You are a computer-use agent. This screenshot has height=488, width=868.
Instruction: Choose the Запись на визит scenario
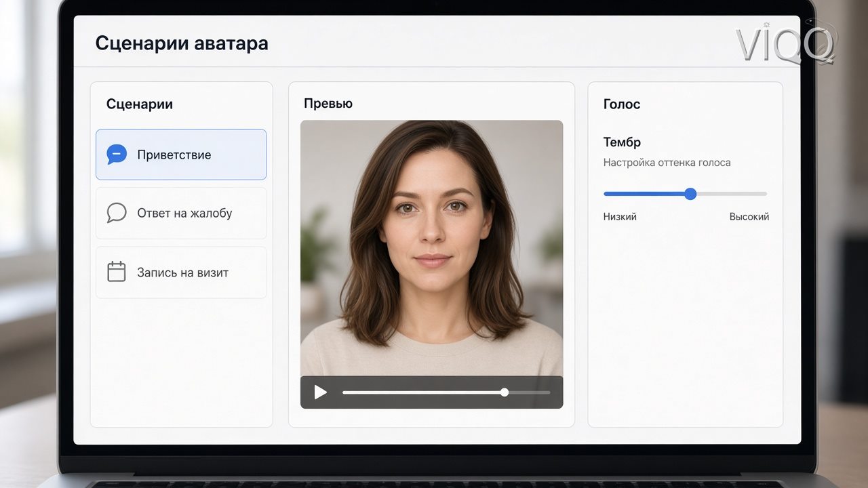pyautogui.click(x=181, y=272)
